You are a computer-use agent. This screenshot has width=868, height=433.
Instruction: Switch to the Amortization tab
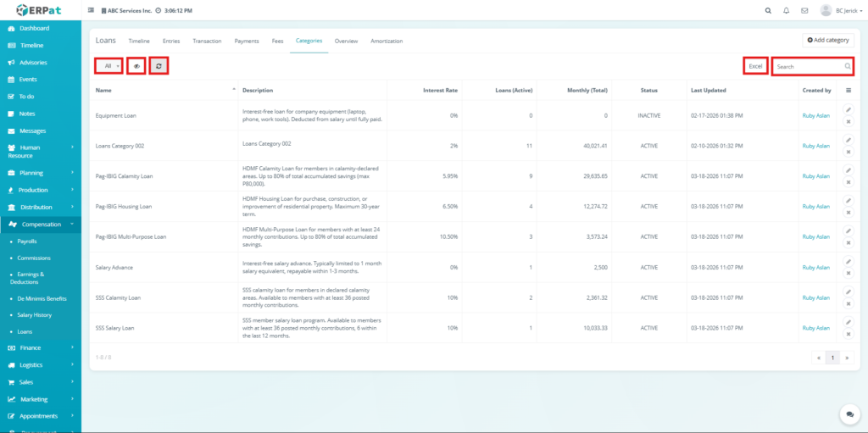point(387,41)
